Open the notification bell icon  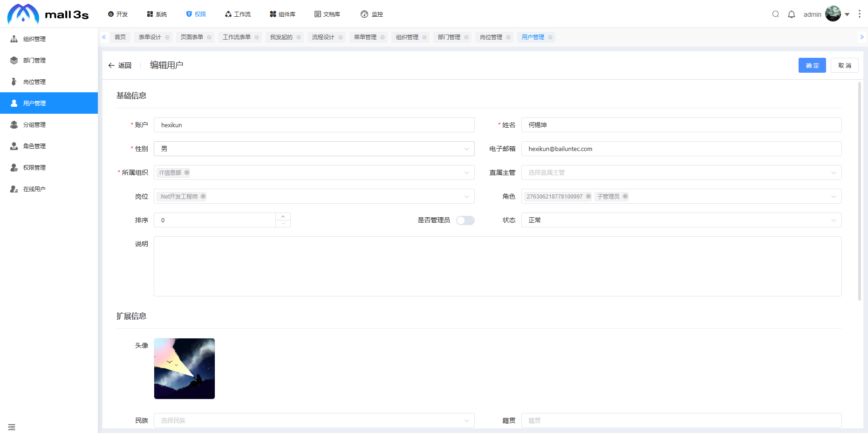point(792,14)
